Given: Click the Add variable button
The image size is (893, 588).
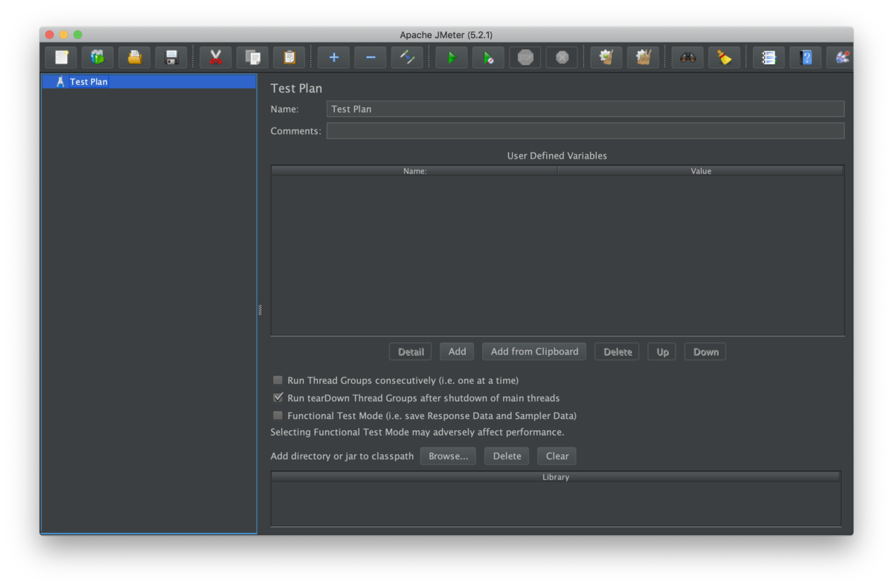Looking at the screenshot, I should pos(457,351).
